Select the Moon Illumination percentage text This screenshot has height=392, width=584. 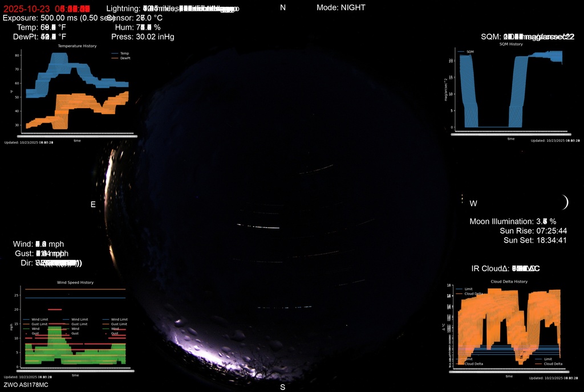[x=512, y=221]
